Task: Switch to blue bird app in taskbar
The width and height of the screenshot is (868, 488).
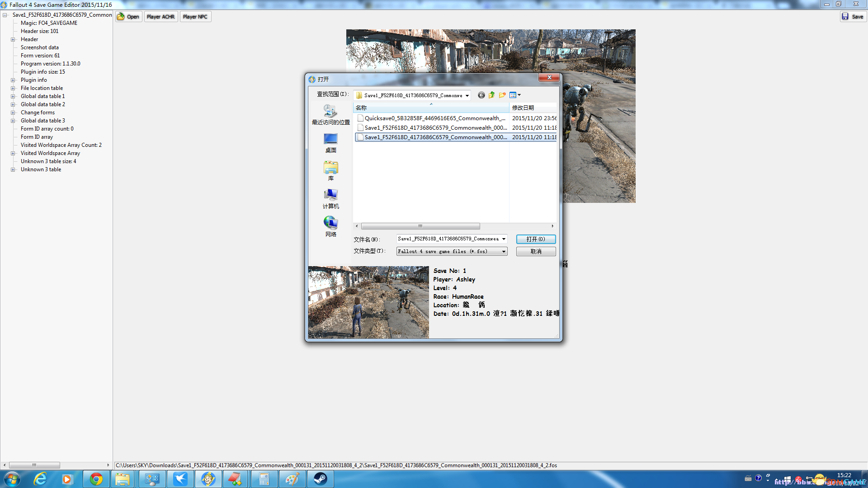Action: tap(180, 479)
